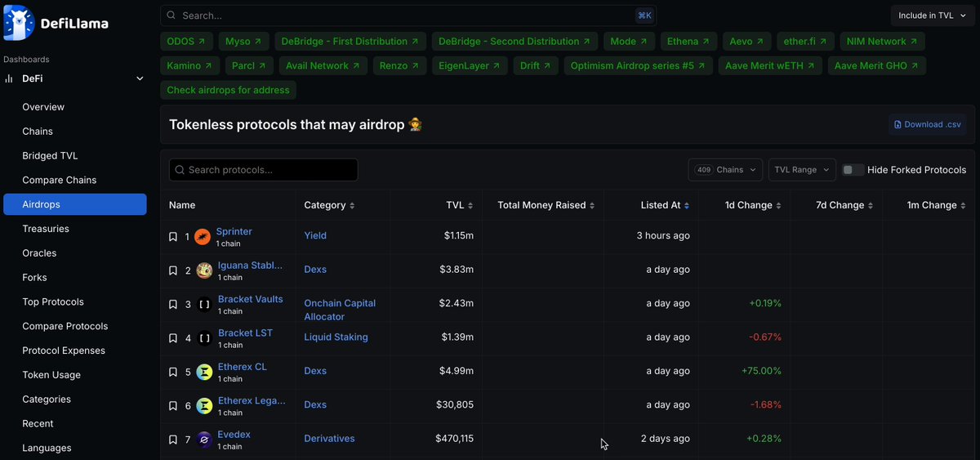The image size is (980, 460).
Task: Click the DeFi bar-chart dashboard icon
Action: [x=9, y=78]
